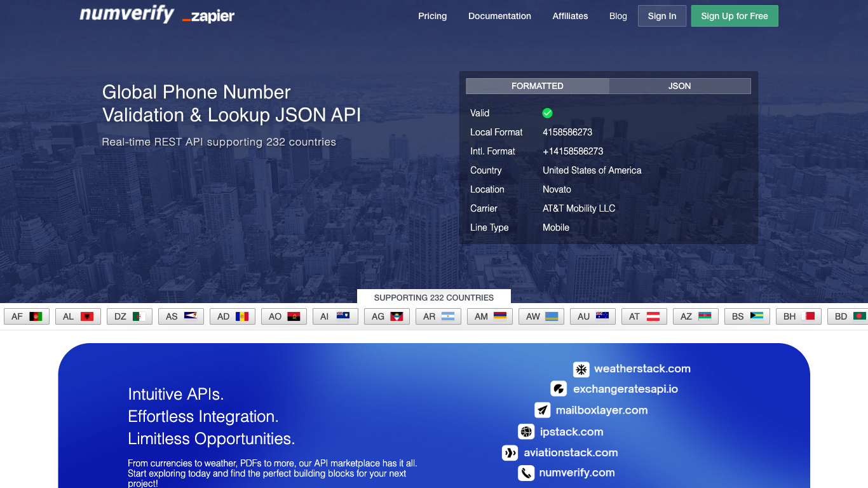The width and height of the screenshot is (868, 488).
Task: Select the AI Anguilla flag button
Action: 336,316
